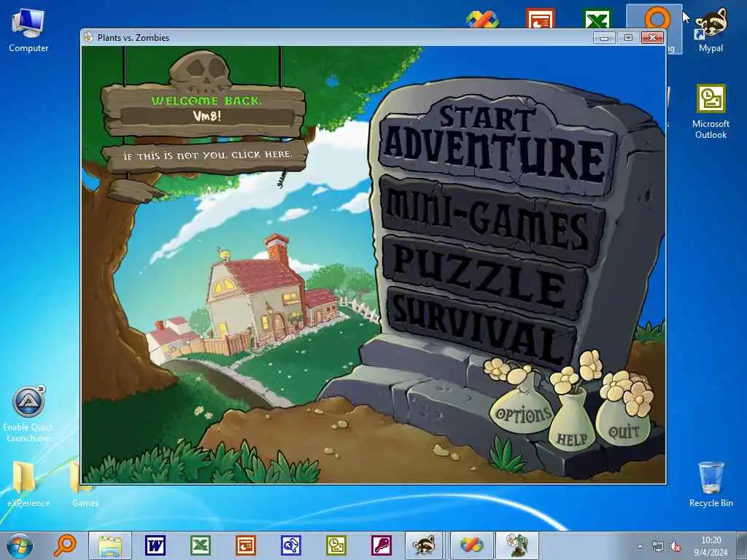Click the Plants vs. Zombies title bar icon
Viewport: 747px width, 560px height.
click(88, 37)
